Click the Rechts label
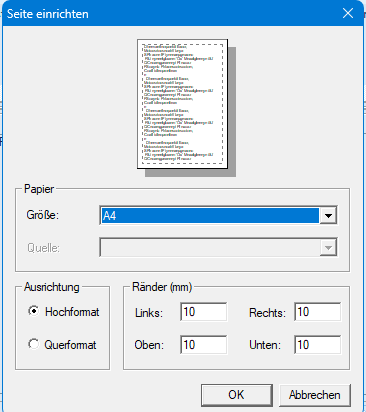Viewport: 366px width, 412px height. 267,313
